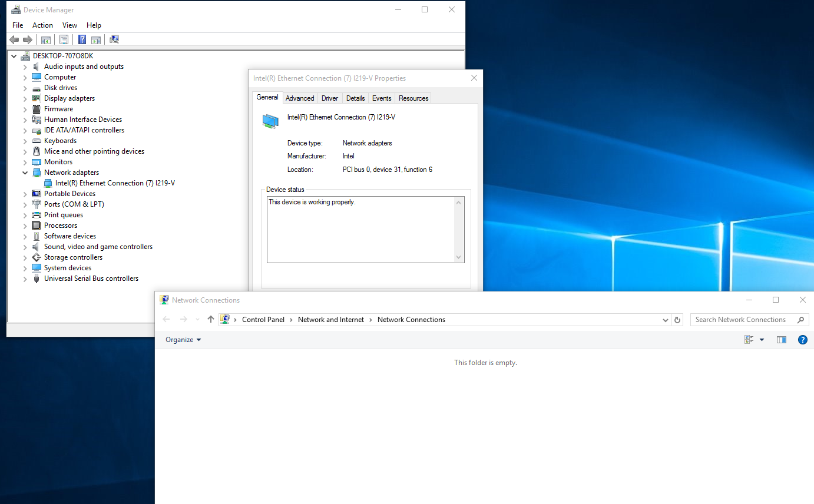
Task: Click the Storage controllers icon
Action: [37, 257]
